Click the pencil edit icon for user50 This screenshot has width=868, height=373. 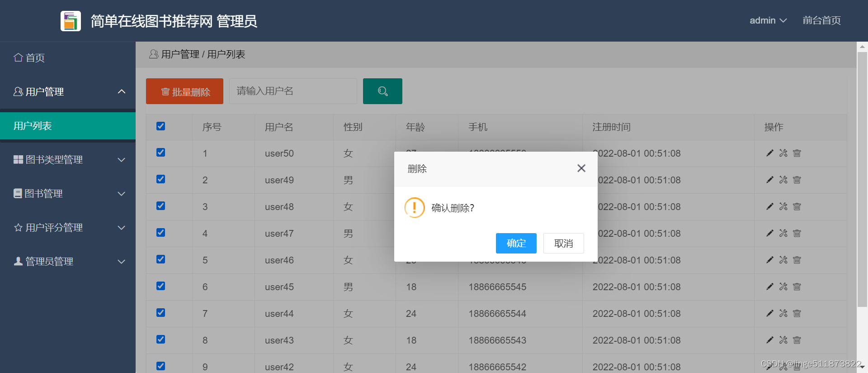coord(770,153)
